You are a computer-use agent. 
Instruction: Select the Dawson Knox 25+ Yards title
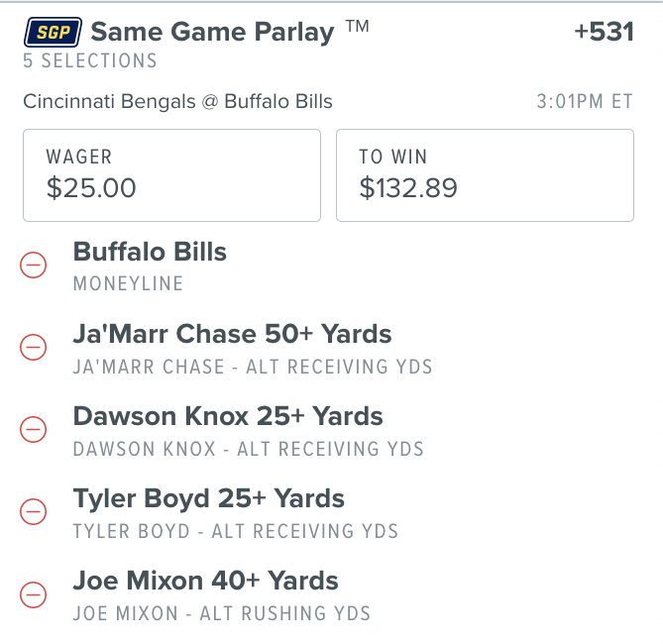(228, 416)
